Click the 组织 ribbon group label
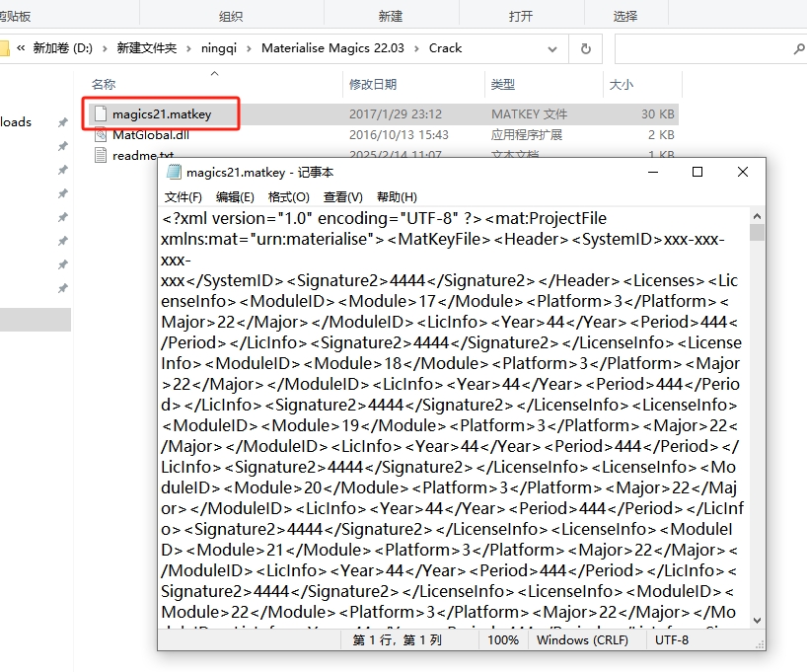This screenshot has height=672, width=807. (x=231, y=17)
